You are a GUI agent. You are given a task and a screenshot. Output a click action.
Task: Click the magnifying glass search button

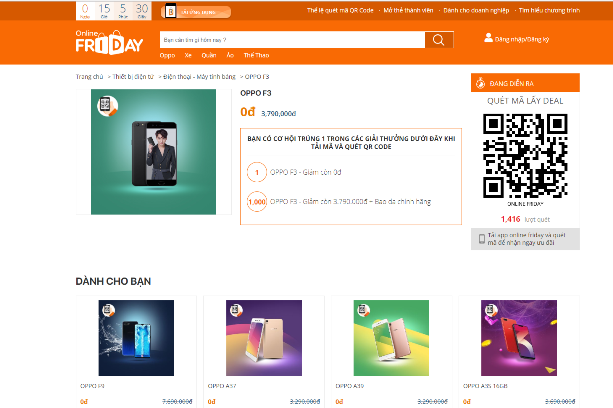pyautogui.click(x=439, y=39)
